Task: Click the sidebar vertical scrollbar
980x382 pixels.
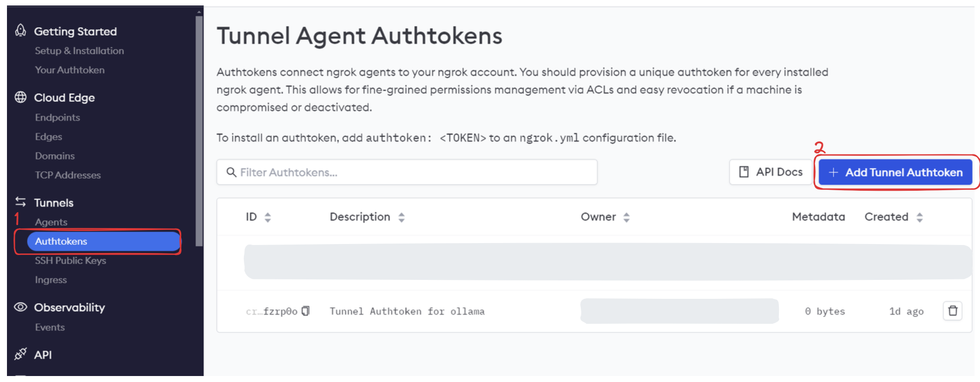Action: 199,129
